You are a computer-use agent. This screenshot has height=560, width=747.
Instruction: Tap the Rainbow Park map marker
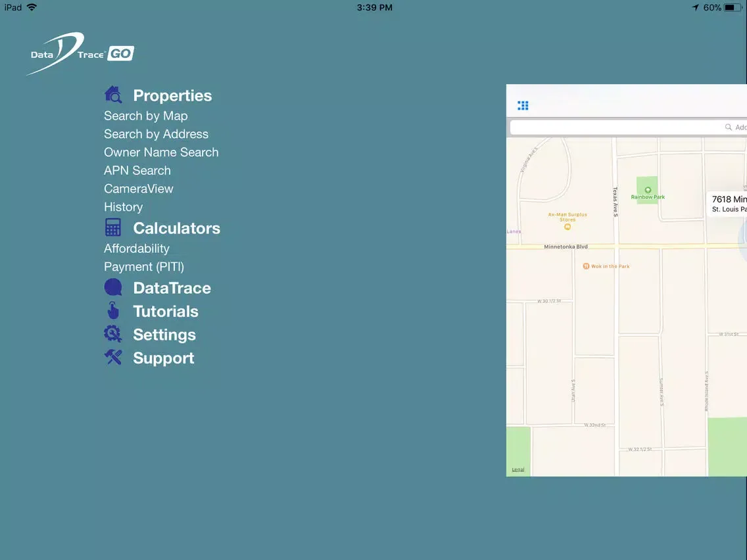pyautogui.click(x=648, y=190)
